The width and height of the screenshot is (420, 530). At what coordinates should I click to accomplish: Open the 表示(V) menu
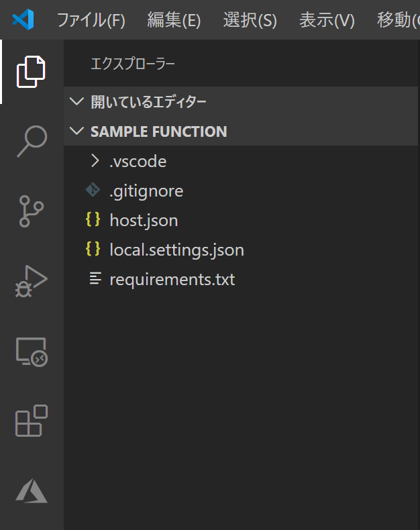(x=327, y=20)
